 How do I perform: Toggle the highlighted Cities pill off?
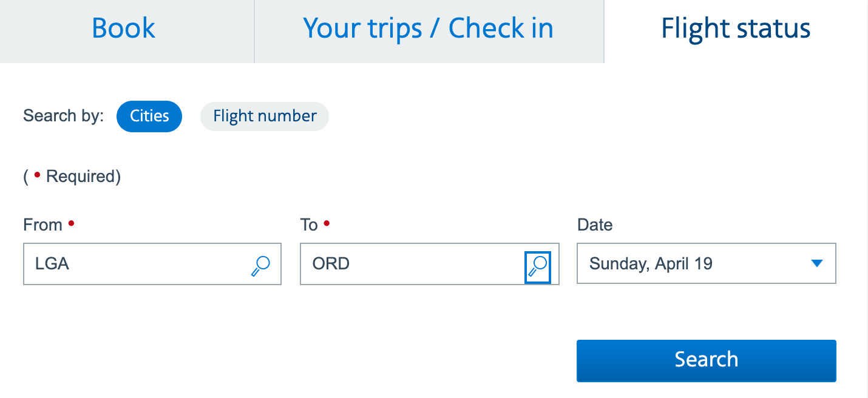coord(149,116)
